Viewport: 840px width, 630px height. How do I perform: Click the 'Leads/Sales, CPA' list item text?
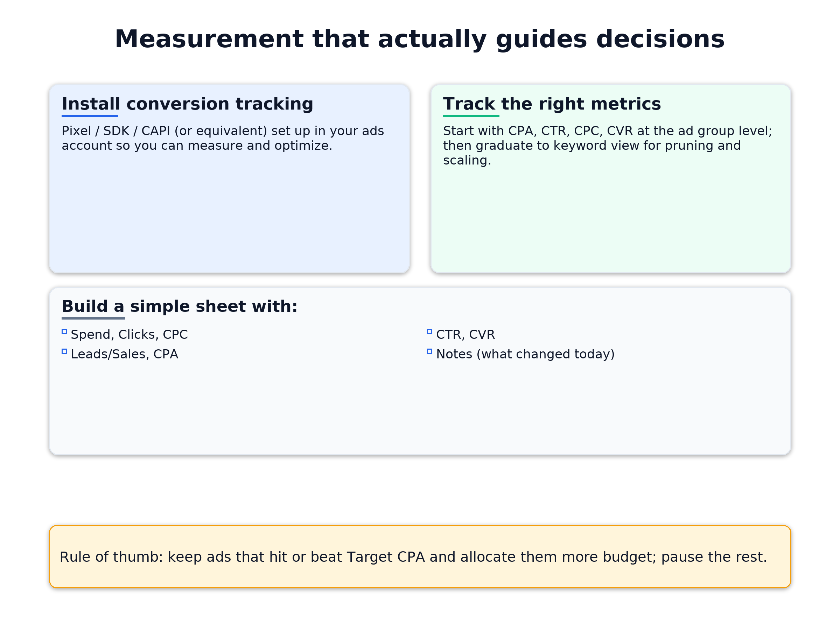(x=124, y=354)
